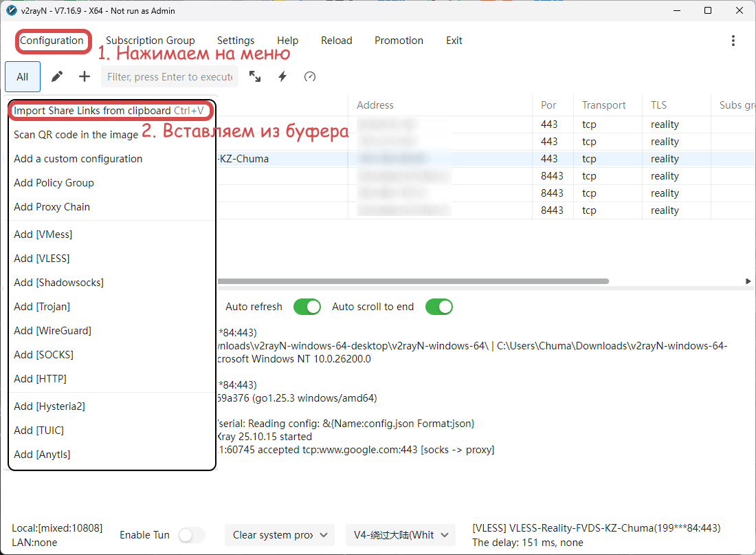Select Import Share Links from clipboard
The width and height of the screenshot is (756, 555).
111,111
